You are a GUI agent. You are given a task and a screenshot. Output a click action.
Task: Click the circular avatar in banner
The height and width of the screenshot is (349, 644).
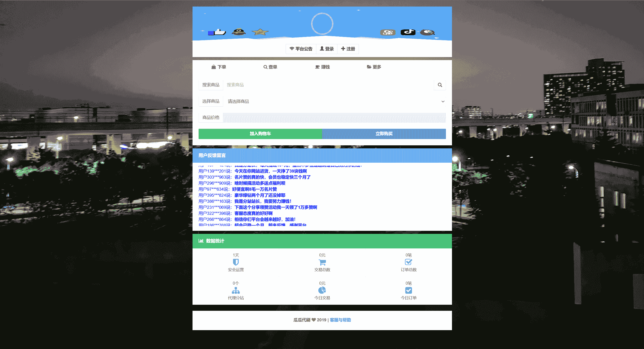click(322, 24)
